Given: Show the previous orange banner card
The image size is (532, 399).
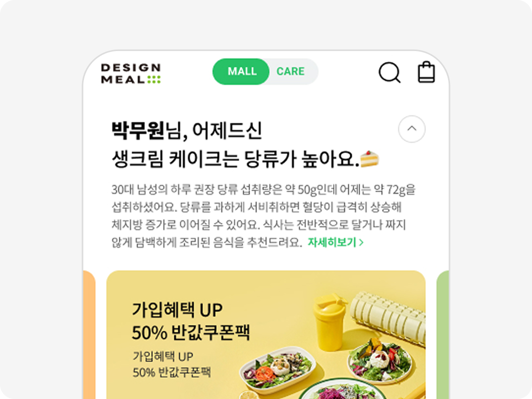Looking at the screenshot, I should (89, 335).
